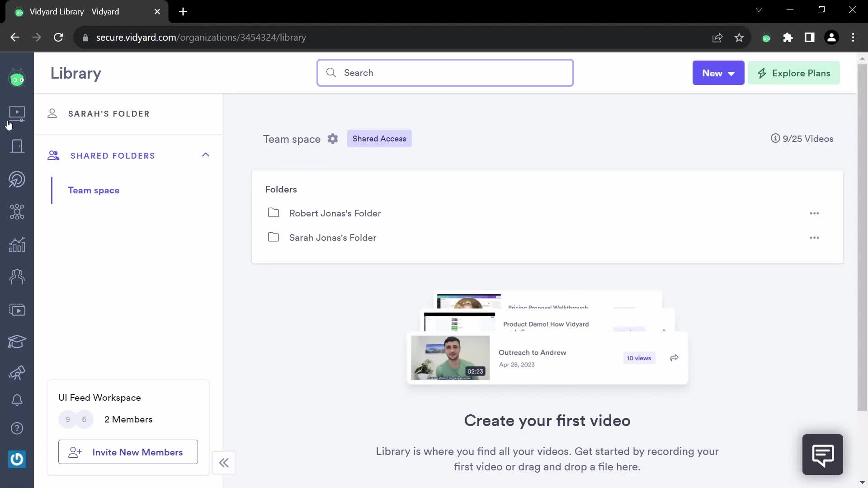Image resolution: width=868 pixels, height=488 pixels.
Task: Click the Team space heading title
Action: click(292, 139)
